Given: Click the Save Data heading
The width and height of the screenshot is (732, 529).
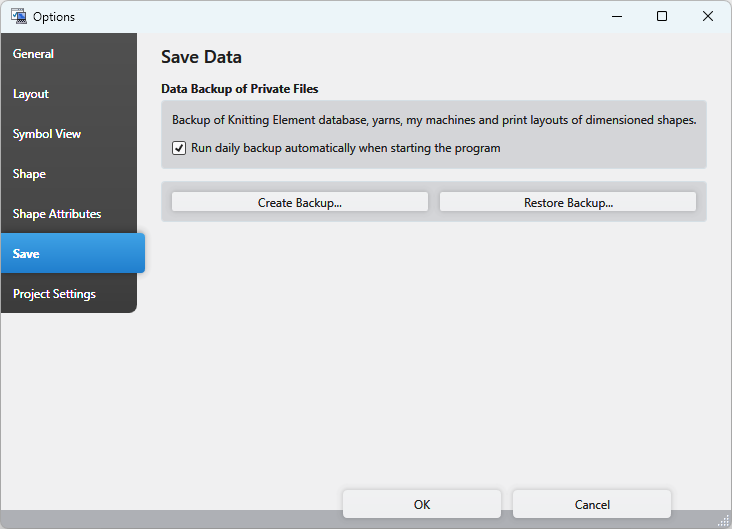Looking at the screenshot, I should [x=201, y=57].
